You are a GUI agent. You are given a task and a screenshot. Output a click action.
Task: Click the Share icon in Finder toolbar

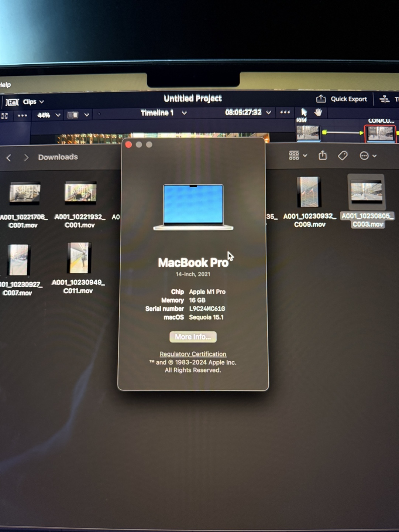click(x=323, y=155)
